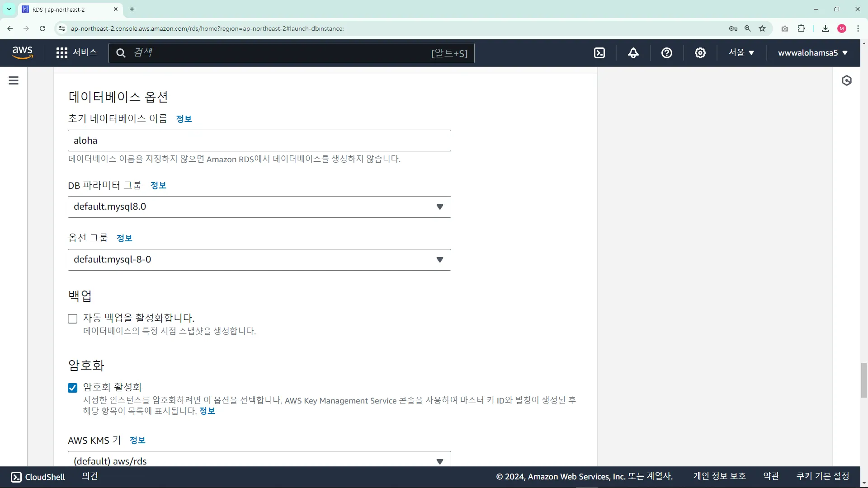The height and width of the screenshot is (488, 868).
Task: Enable the automatic backup checkbox
Action: [72, 319]
